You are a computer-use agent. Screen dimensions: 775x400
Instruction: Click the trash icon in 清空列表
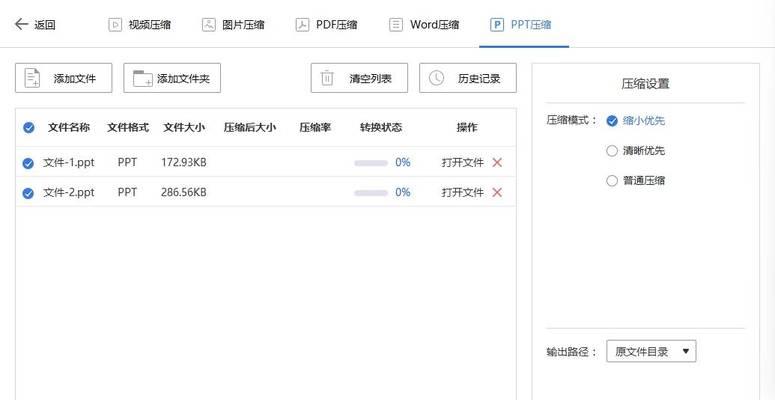tap(327, 78)
